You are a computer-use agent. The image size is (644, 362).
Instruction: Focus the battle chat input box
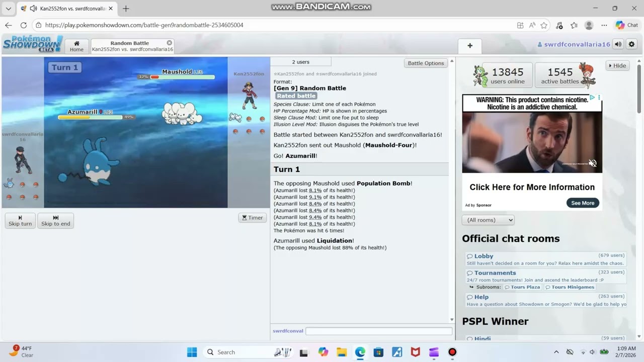point(379,331)
